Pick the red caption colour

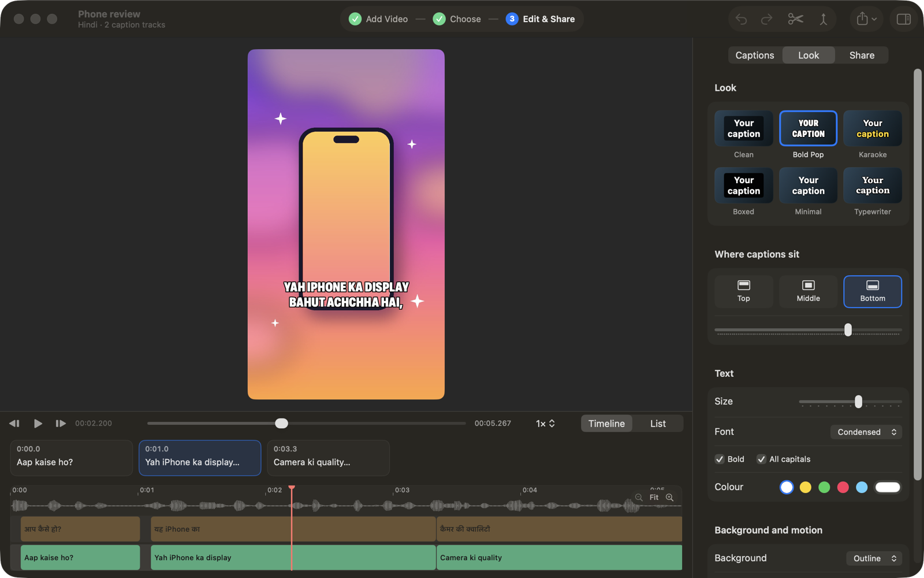tap(843, 487)
